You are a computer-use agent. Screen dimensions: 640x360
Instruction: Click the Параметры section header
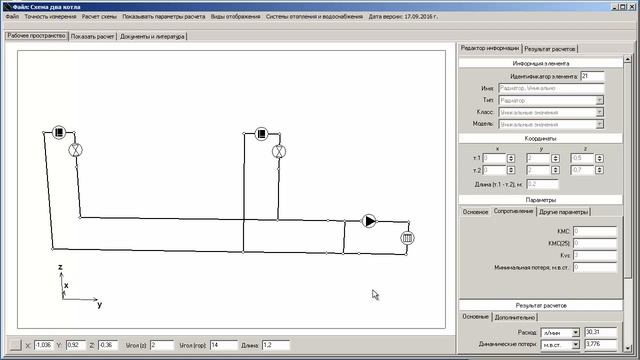click(x=541, y=200)
